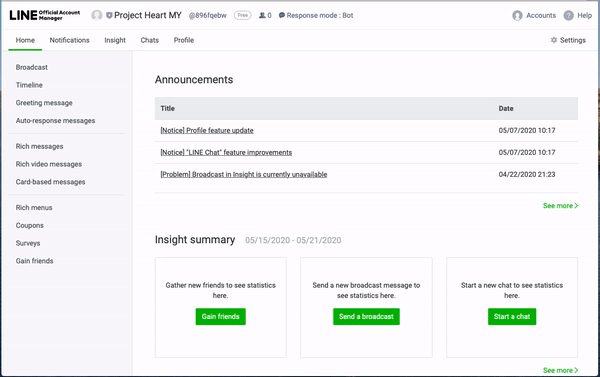This screenshot has width=600, height=377.
Task: Open the Home tab
Action: pos(25,40)
